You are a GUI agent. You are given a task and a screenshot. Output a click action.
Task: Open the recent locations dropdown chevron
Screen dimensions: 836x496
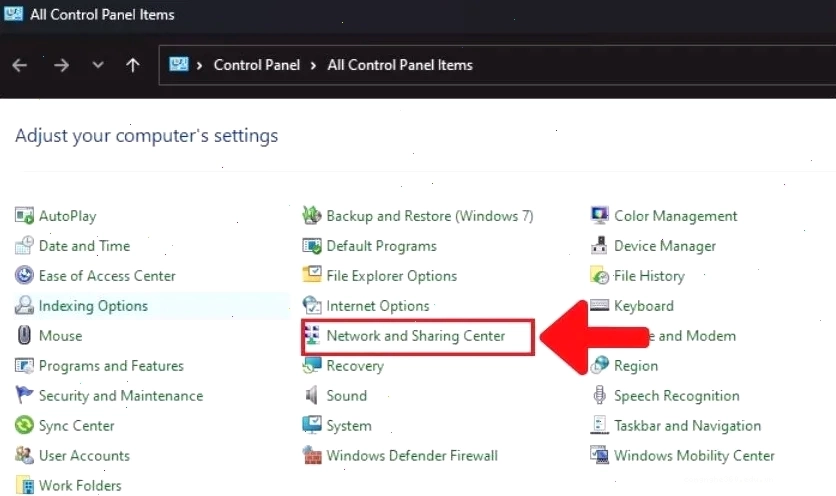(98, 65)
